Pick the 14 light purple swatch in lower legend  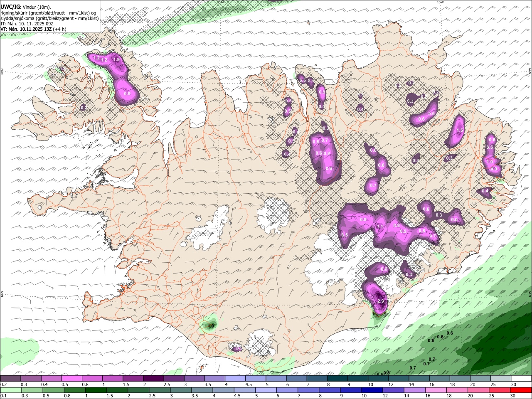pyautogui.click(x=414, y=390)
